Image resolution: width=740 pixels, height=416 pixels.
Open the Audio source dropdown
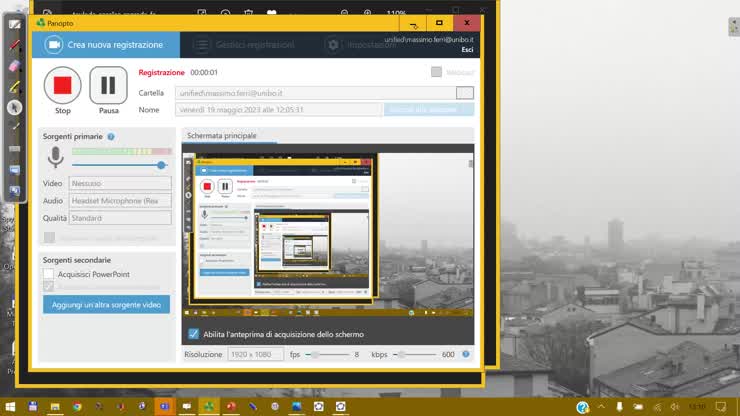[x=119, y=201]
